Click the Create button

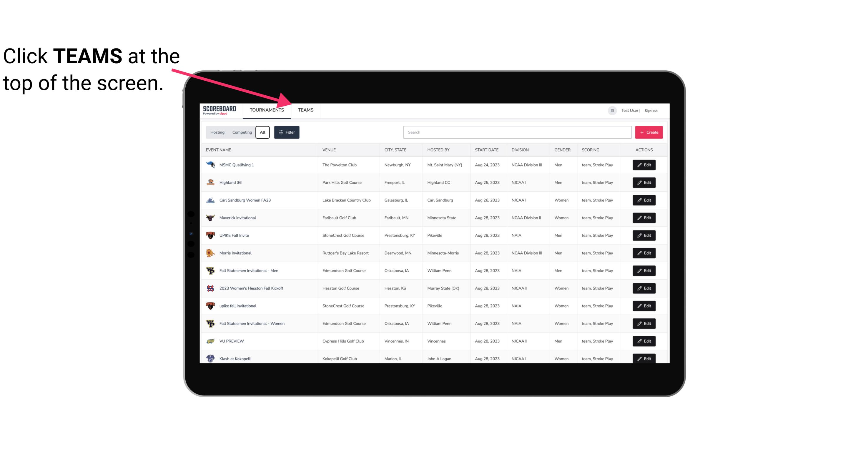[649, 132]
